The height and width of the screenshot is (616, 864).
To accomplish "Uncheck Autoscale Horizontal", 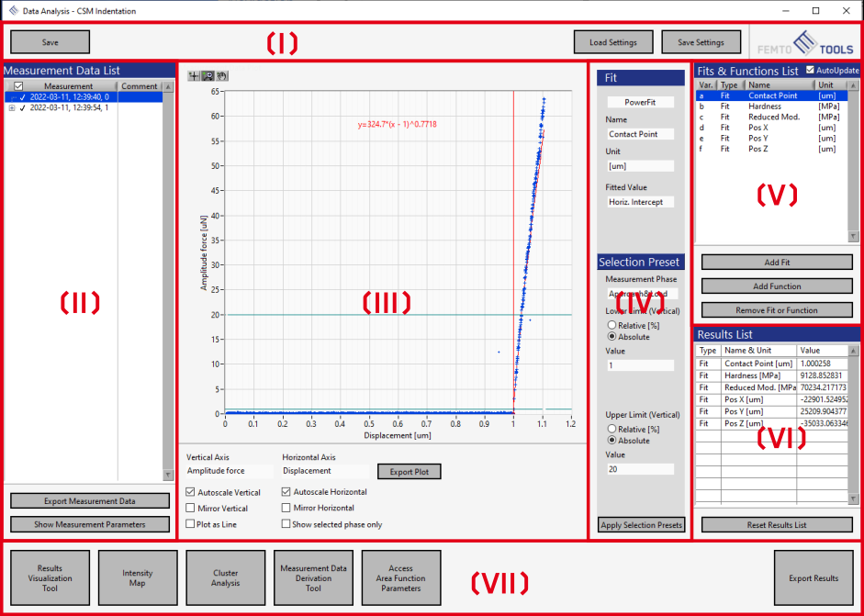I will 286,492.
